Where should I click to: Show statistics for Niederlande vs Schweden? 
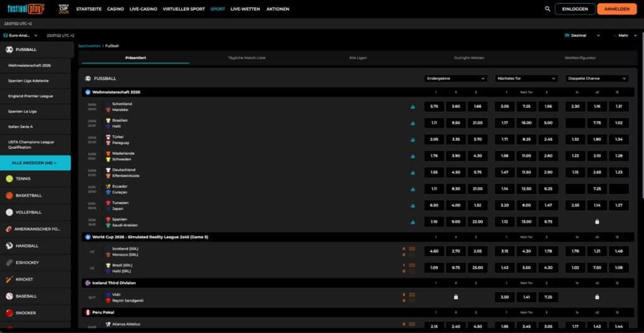point(413,156)
